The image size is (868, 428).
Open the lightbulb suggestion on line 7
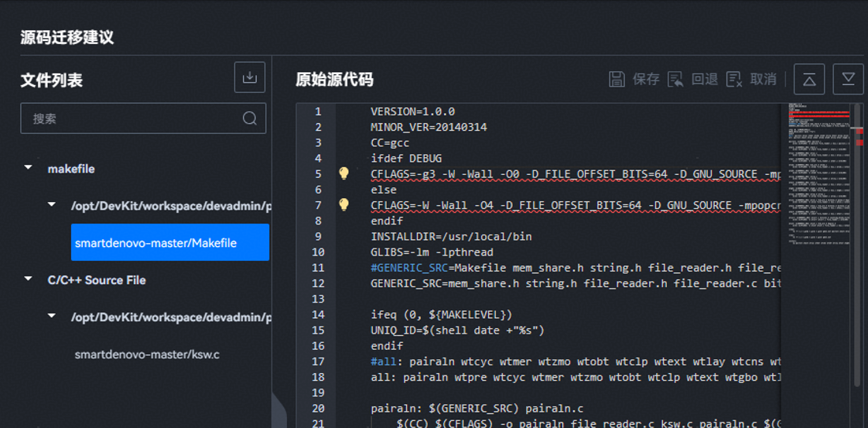click(344, 204)
